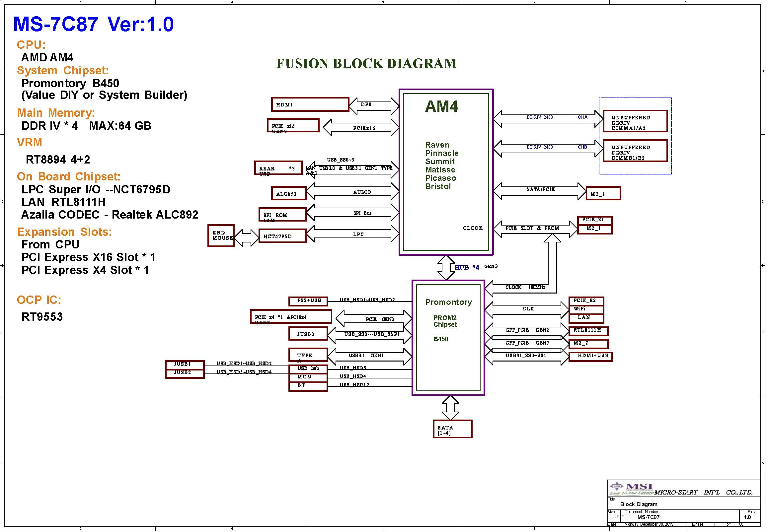Click "Monday, December 30, 2019" date text

[x=650, y=525]
